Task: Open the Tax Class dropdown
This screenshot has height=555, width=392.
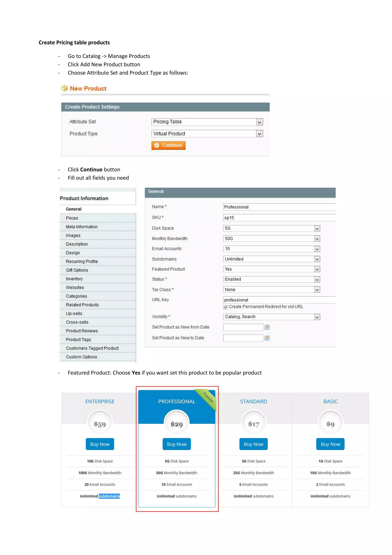Action: point(272,290)
